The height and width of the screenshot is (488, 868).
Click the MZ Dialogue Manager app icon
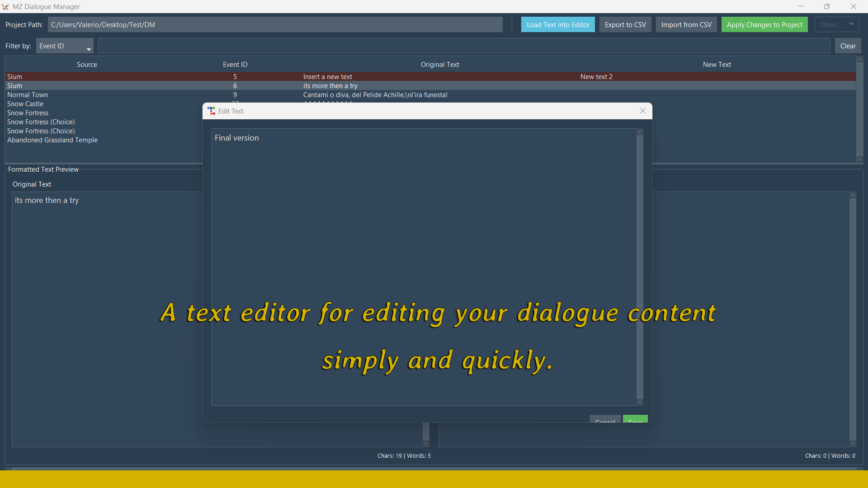pyautogui.click(x=5, y=7)
